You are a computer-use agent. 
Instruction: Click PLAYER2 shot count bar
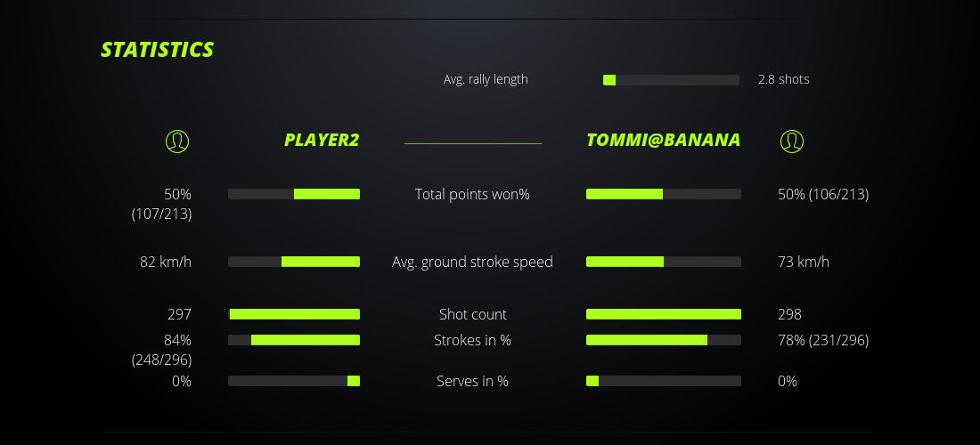click(294, 314)
